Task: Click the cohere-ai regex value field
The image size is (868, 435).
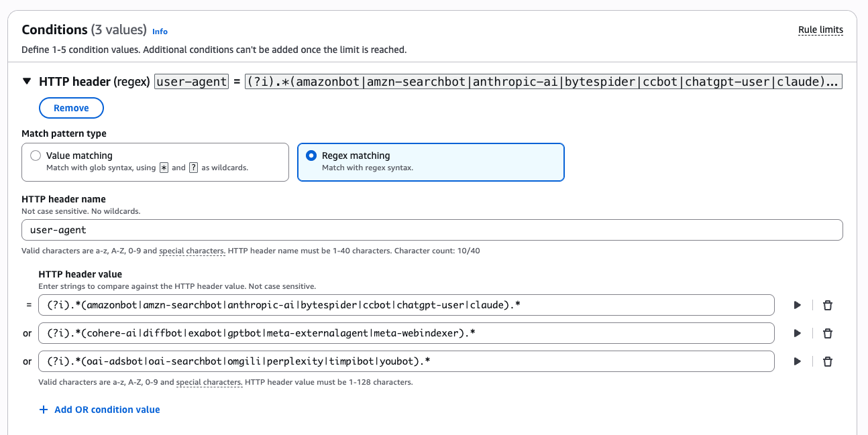Action: tap(406, 333)
